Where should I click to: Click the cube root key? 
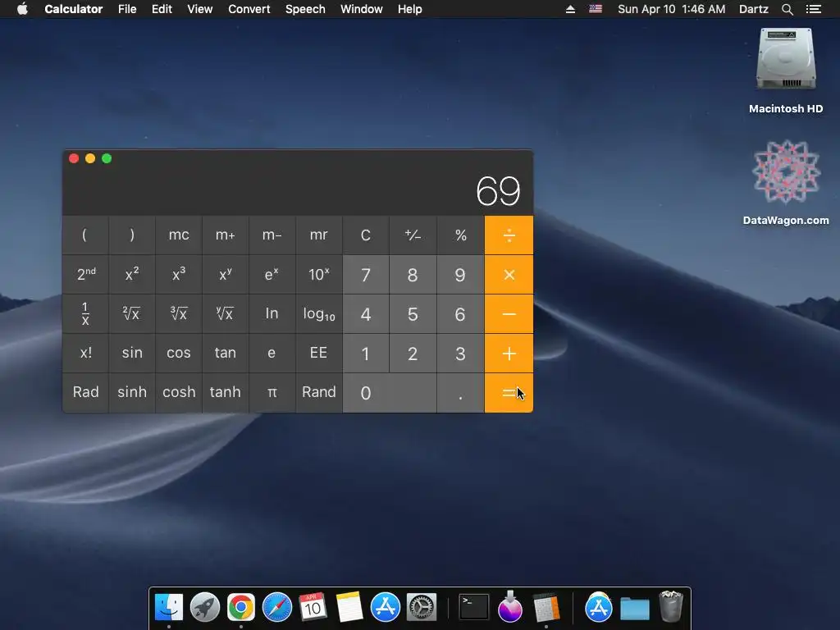[x=178, y=314]
